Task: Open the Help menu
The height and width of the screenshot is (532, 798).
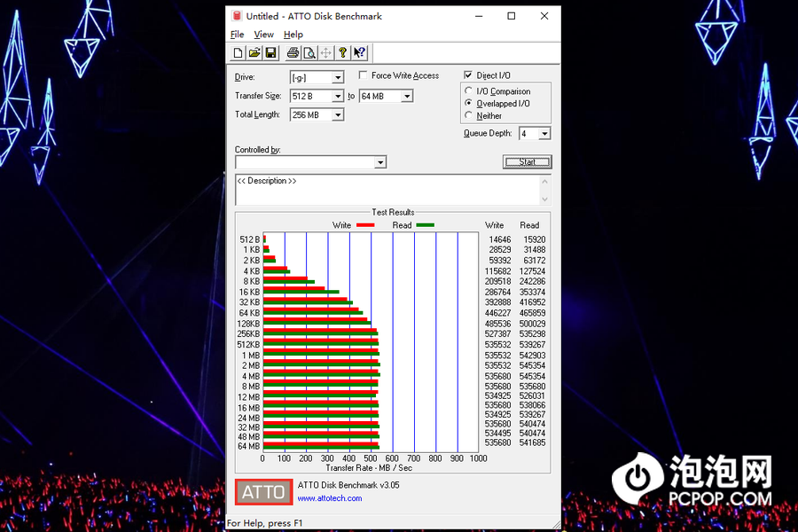Action: (x=293, y=35)
